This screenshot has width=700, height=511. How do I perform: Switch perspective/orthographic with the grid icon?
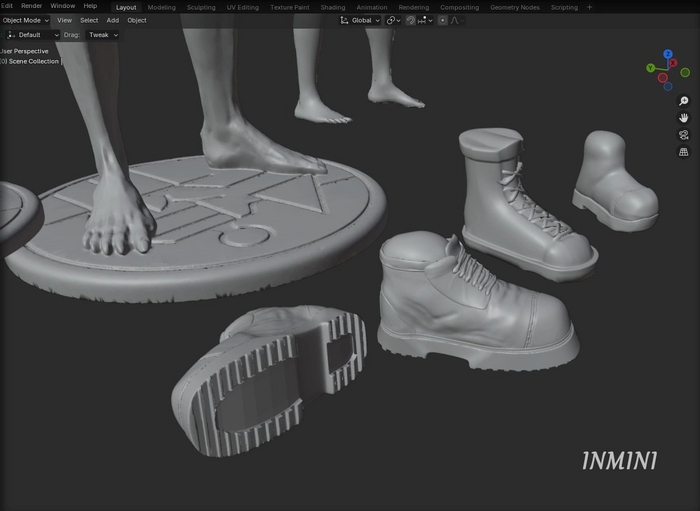[684, 152]
